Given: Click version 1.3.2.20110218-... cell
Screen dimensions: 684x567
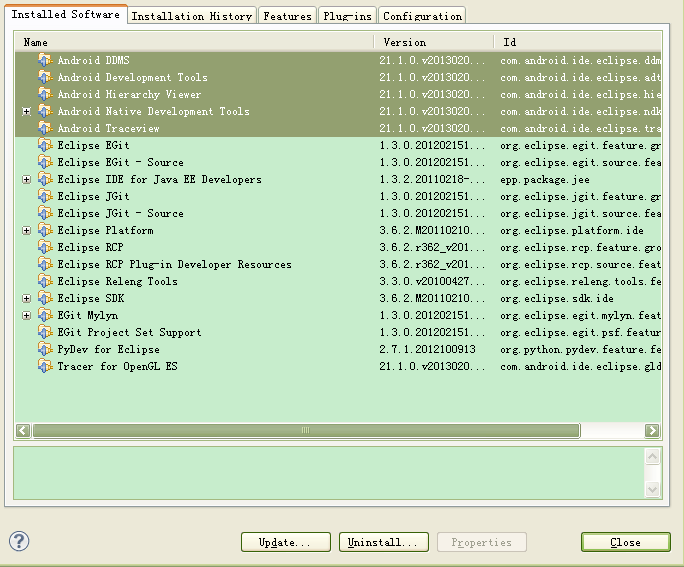Looking at the screenshot, I should click(x=432, y=179).
